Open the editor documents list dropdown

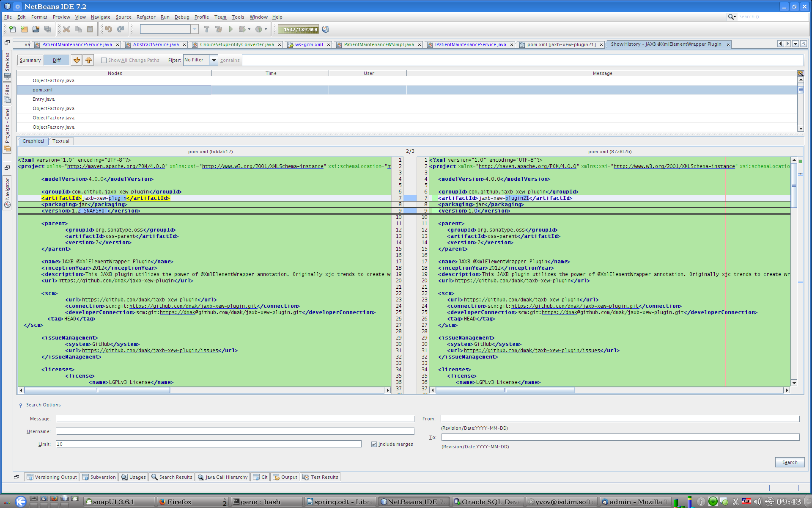coord(796,44)
